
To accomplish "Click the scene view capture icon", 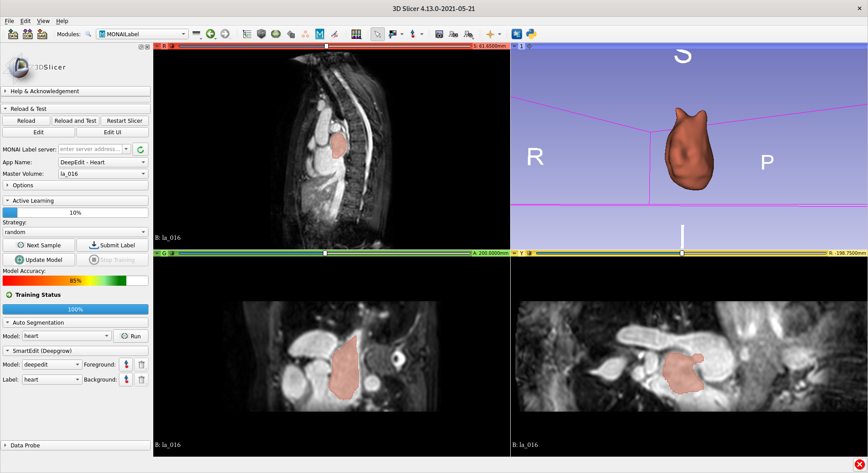I will point(454,34).
